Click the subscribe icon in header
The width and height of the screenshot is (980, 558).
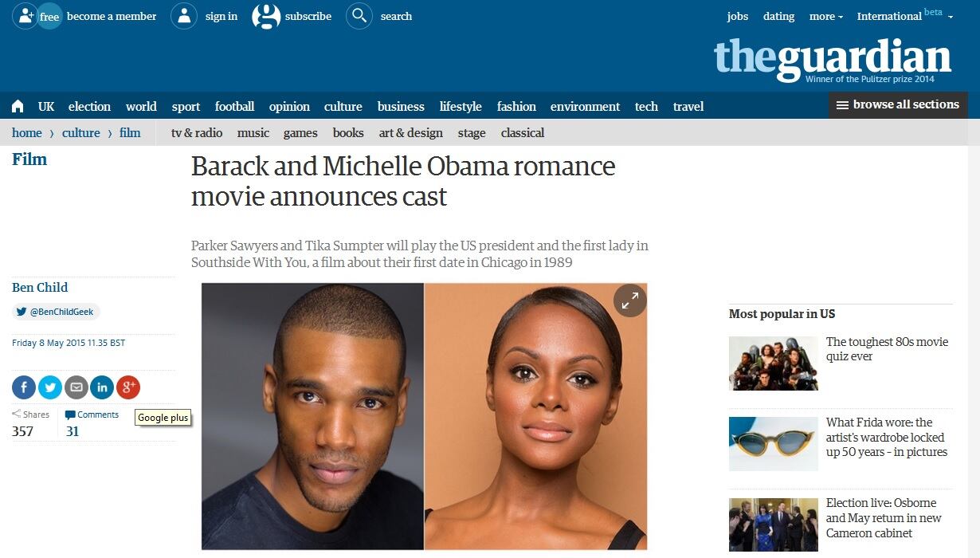click(266, 16)
